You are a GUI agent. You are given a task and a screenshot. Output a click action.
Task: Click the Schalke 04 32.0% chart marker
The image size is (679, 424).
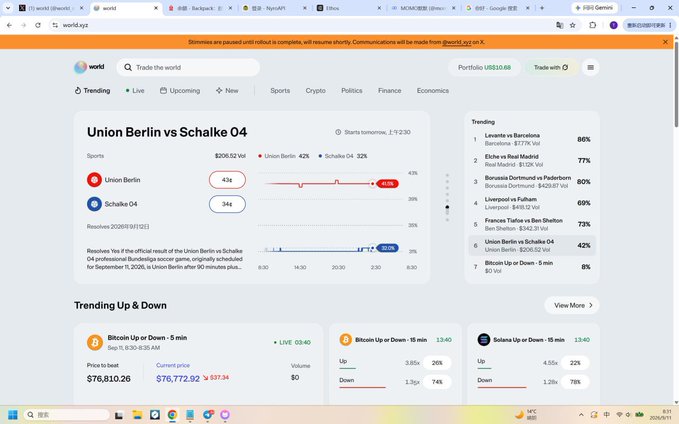(x=387, y=248)
